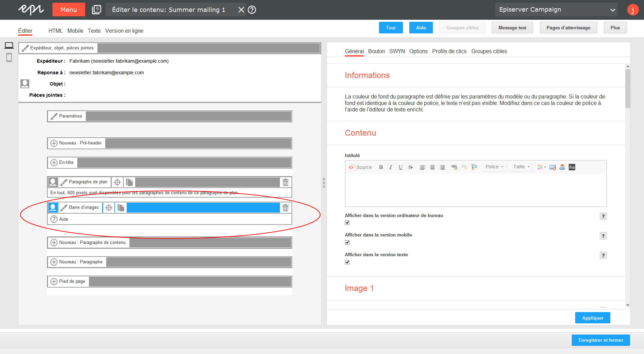
Task: Toggle strikethrough formatting in Intitulé editor
Action: (x=411, y=167)
